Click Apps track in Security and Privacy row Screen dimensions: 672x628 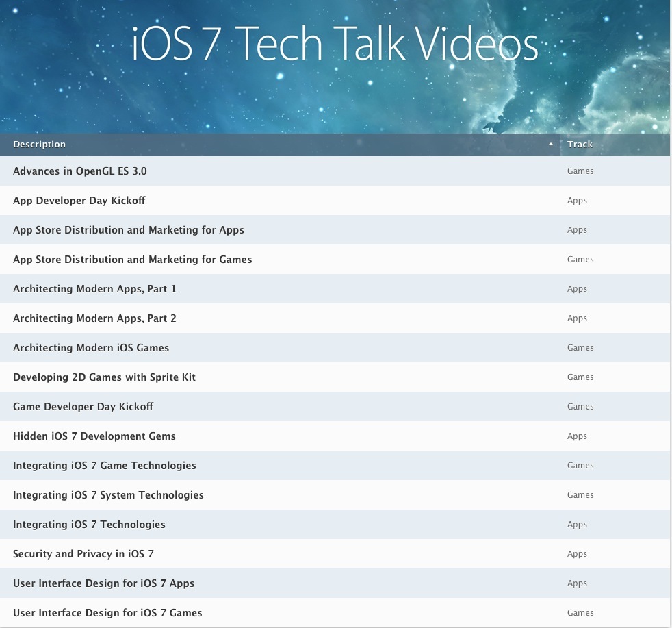[x=577, y=554]
